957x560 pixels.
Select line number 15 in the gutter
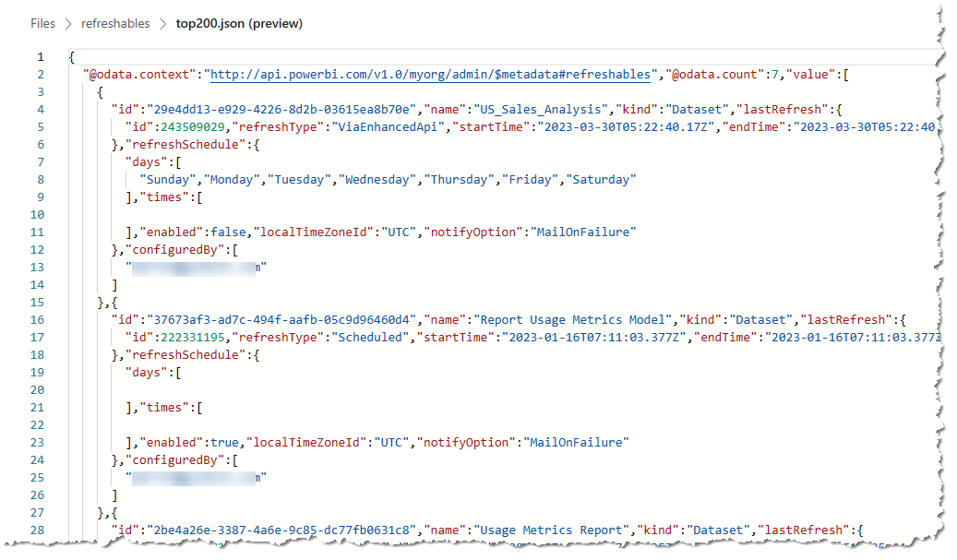point(37,303)
